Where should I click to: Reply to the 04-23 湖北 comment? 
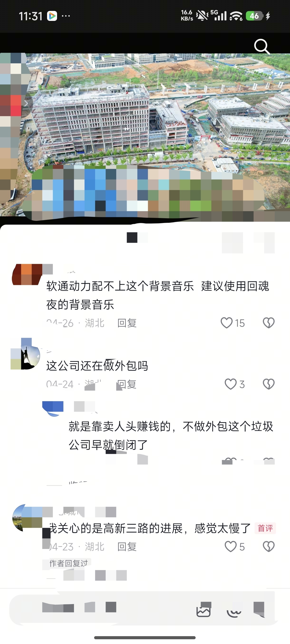click(x=127, y=547)
